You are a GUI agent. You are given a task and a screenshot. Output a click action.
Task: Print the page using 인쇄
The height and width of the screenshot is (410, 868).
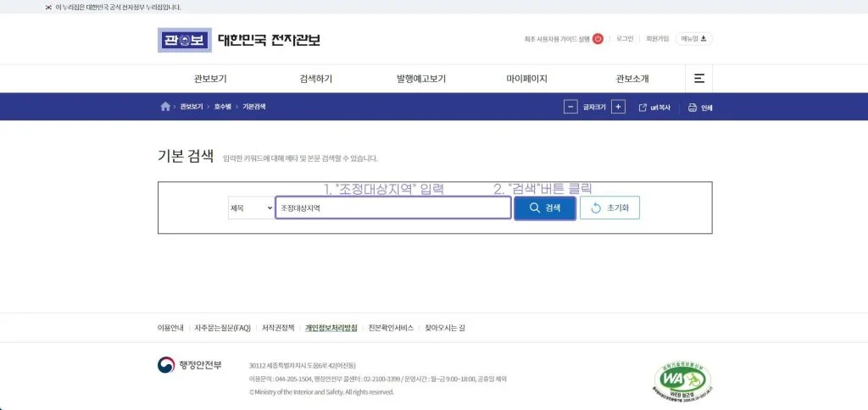pos(700,108)
